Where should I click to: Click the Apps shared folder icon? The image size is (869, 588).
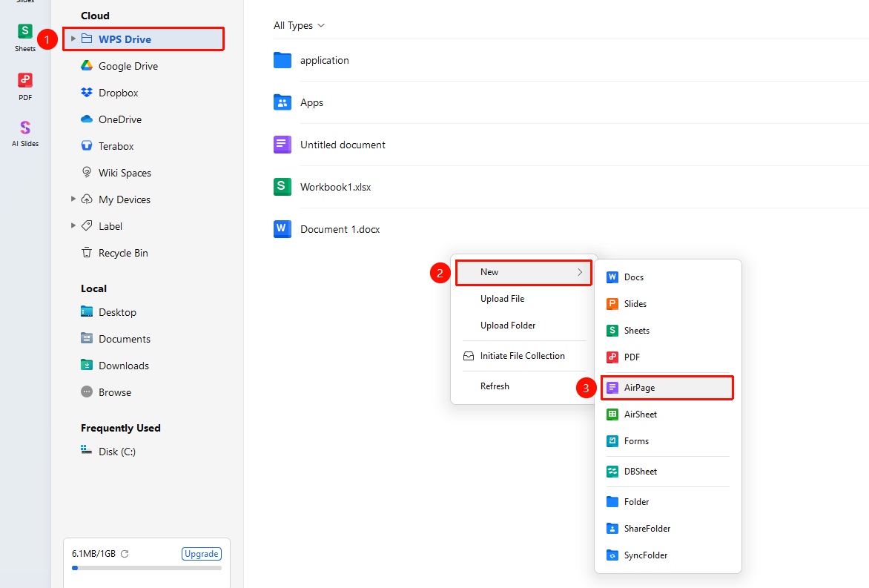pos(282,102)
